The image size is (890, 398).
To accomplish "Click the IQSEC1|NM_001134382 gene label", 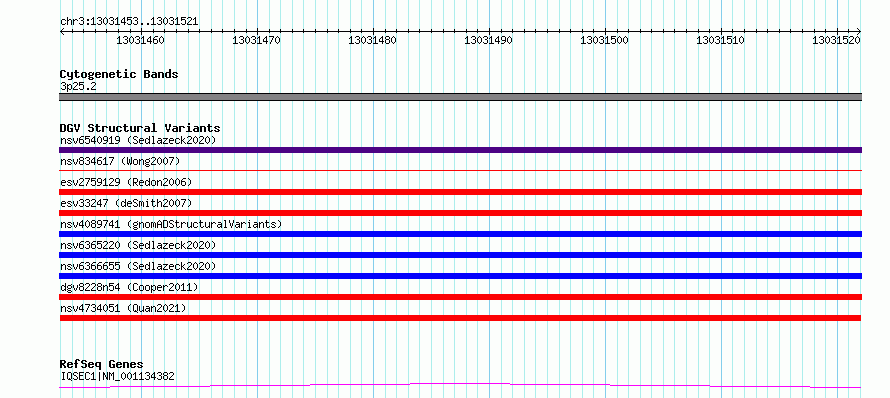I will [117, 376].
